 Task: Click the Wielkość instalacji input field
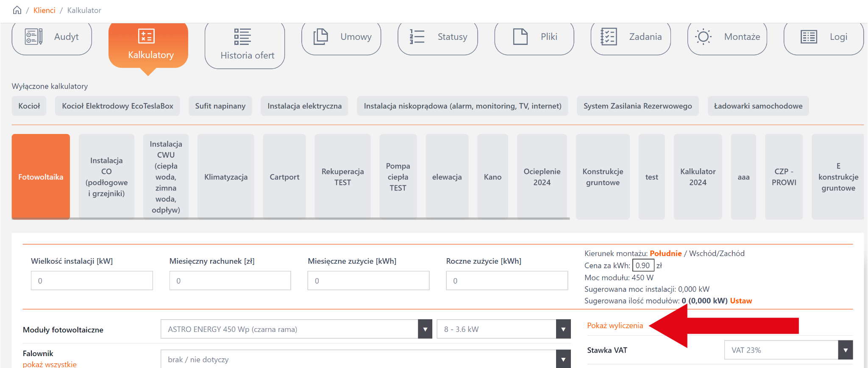92,281
